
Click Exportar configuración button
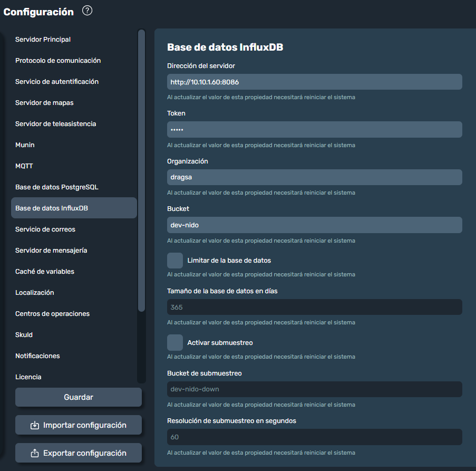pos(79,453)
